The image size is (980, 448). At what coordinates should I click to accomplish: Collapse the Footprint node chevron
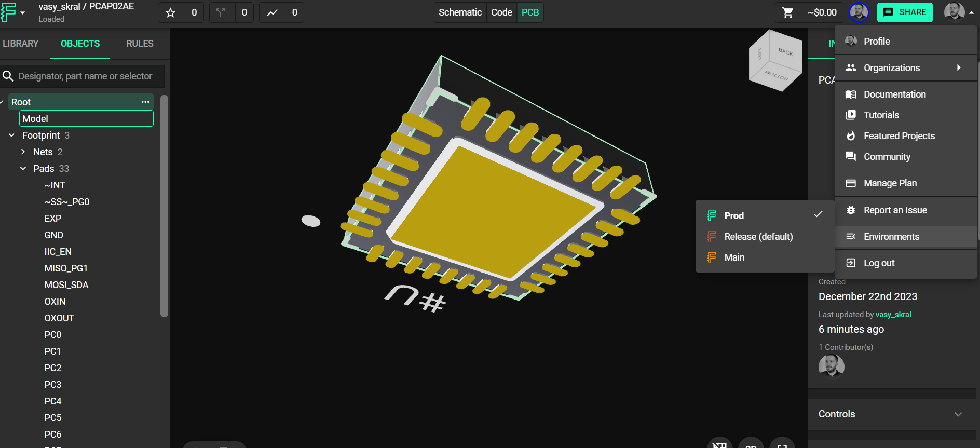pyautogui.click(x=11, y=135)
